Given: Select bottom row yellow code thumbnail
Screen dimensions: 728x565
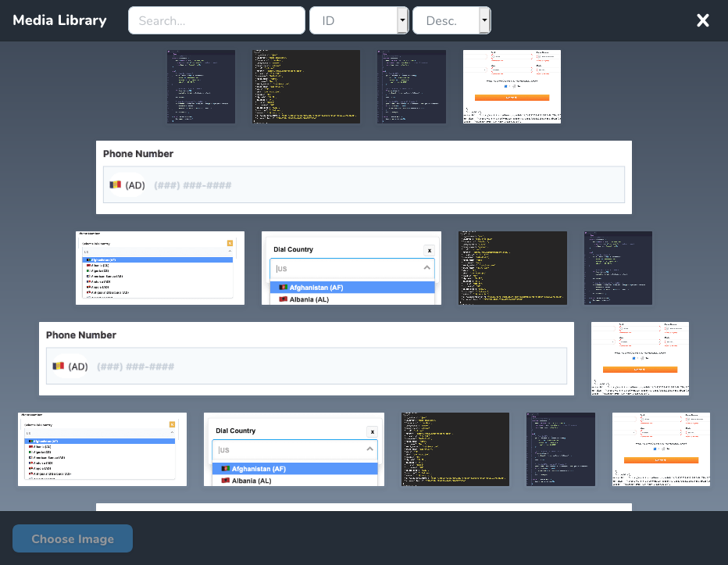Looking at the screenshot, I should (x=455, y=449).
